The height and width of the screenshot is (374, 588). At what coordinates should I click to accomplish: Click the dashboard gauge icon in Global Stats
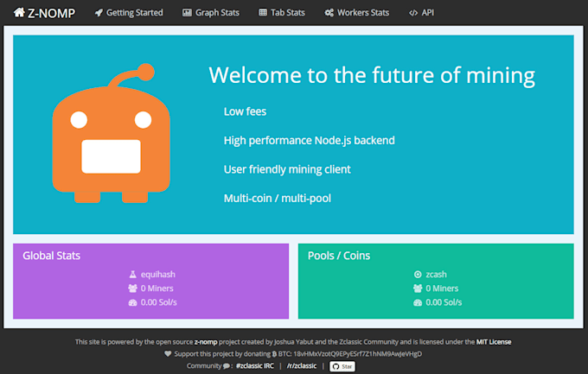(133, 302)
